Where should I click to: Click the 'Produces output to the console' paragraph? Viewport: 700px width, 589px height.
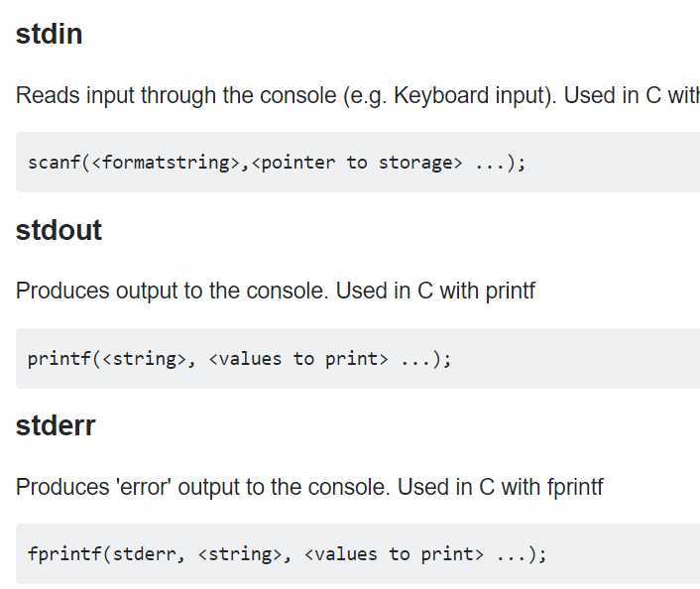(x=276, y=292)
